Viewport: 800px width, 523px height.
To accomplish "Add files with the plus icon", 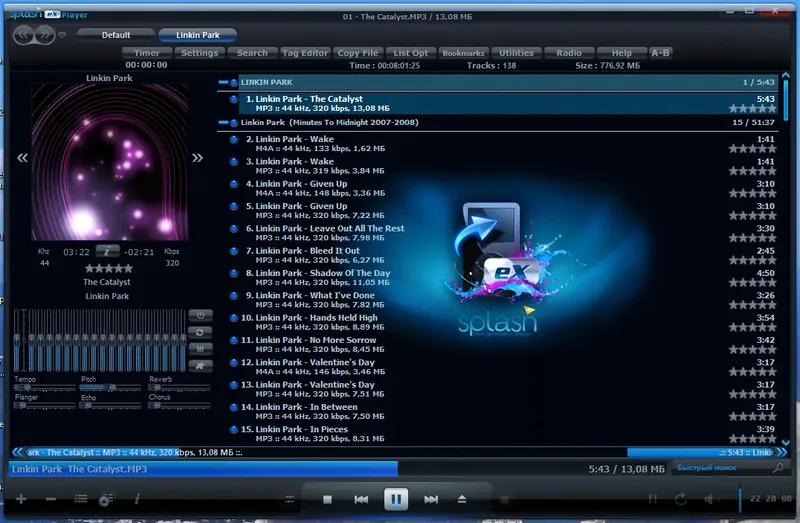I will (x=21, y=499).
